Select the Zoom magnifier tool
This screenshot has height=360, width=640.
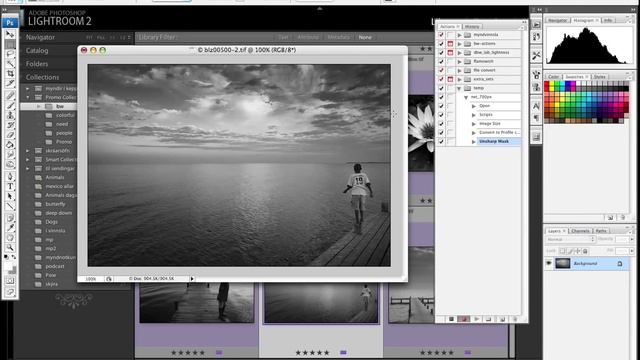(x=10, y=248)
